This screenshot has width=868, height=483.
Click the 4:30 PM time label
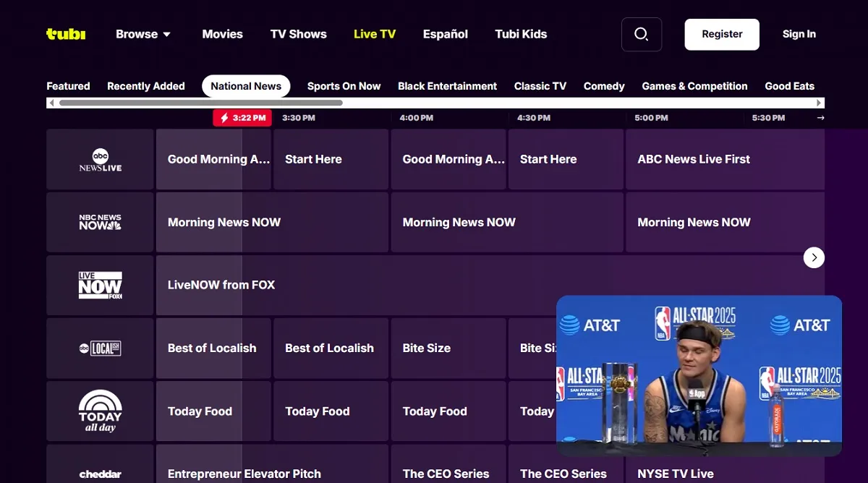(x=534, y=118)
